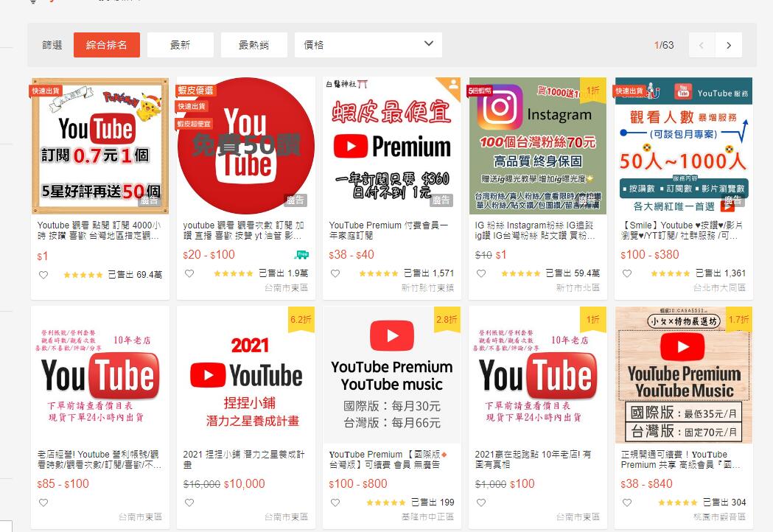Image resolution: width=773 pixels, height=532 pixels.
Task: Open the red circle 免費50讚 YouTube image
Action: point(246,145)
